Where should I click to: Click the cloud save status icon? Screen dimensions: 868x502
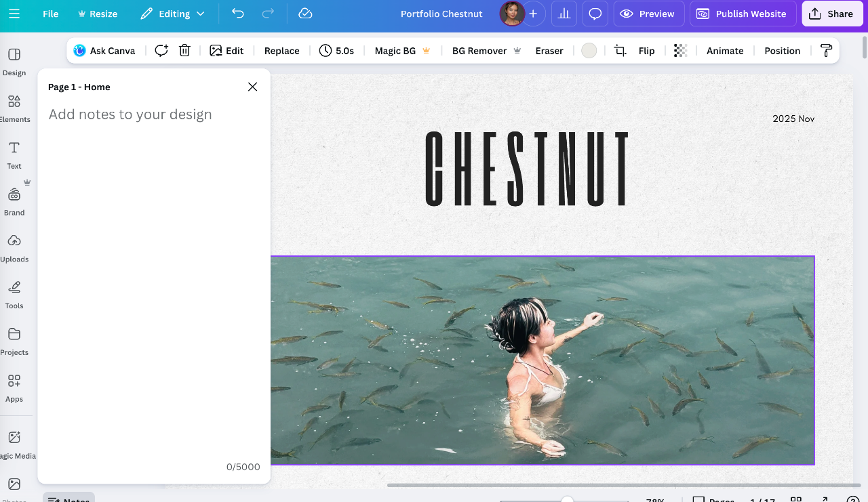coord(305,14)
